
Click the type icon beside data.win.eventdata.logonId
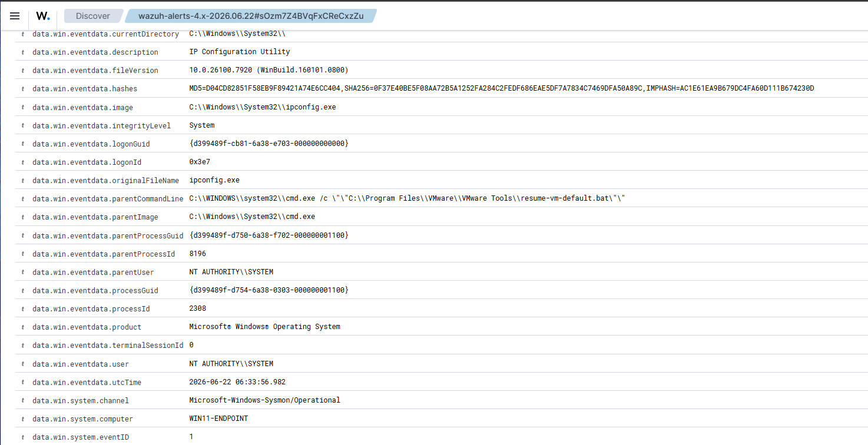click(x=22, y=162)
